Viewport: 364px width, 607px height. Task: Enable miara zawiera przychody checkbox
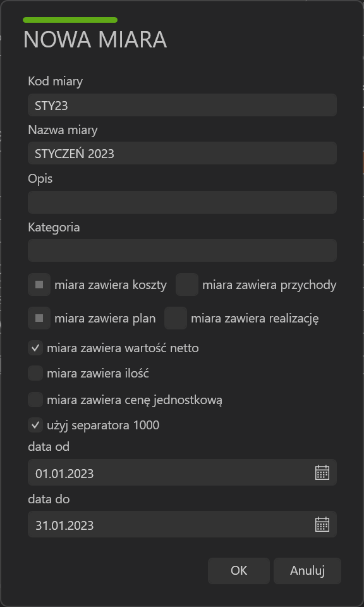187,285
